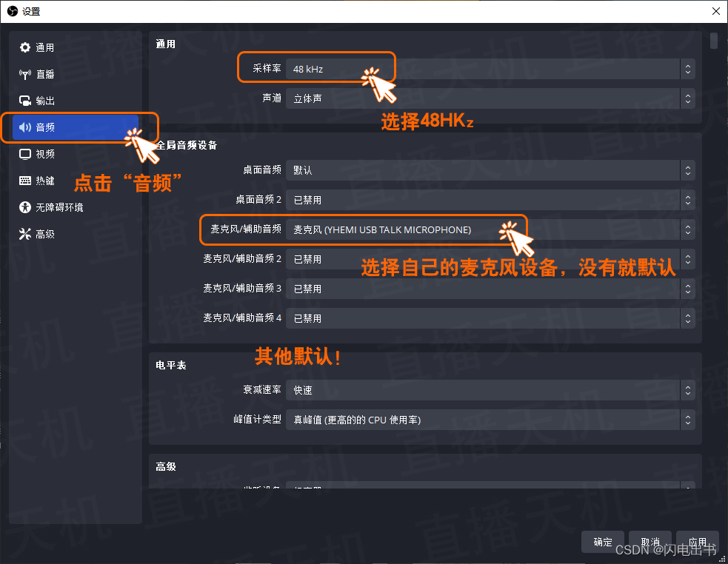
Task: Open the 衰减速率 dropdown showing 快速
Action: click(490, 390)
